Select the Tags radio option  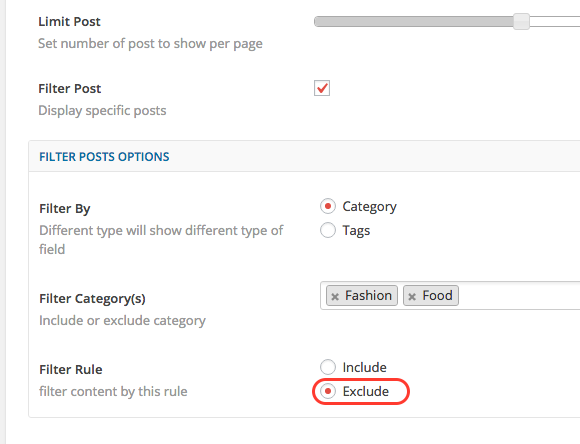click(328, 230)
